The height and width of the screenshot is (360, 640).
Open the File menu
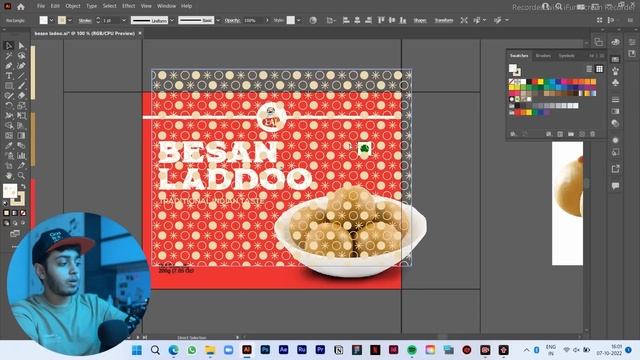(x=41, y=6)
